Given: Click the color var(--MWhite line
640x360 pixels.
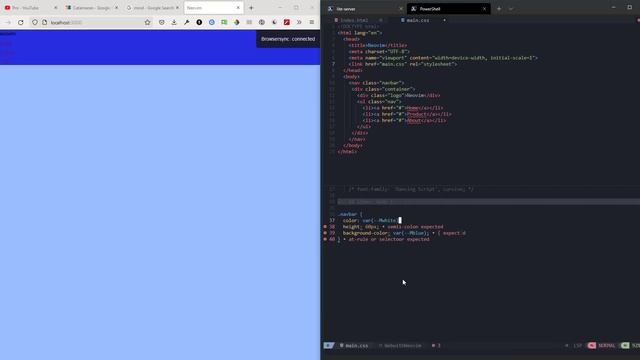Looking at the screenshot, I should 372,220.
